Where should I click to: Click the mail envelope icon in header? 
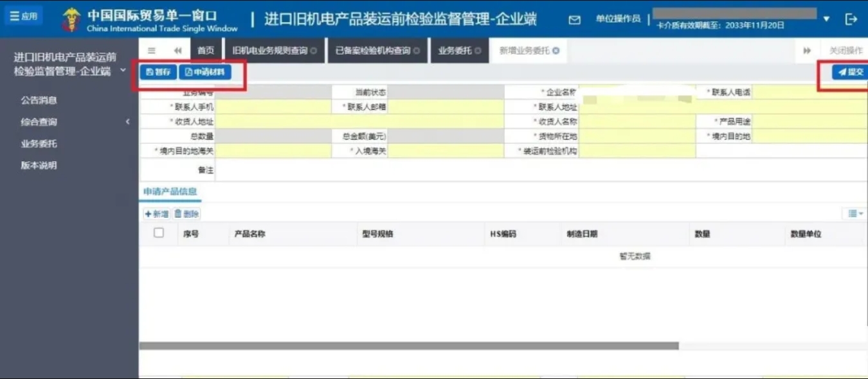pos(574,20)
